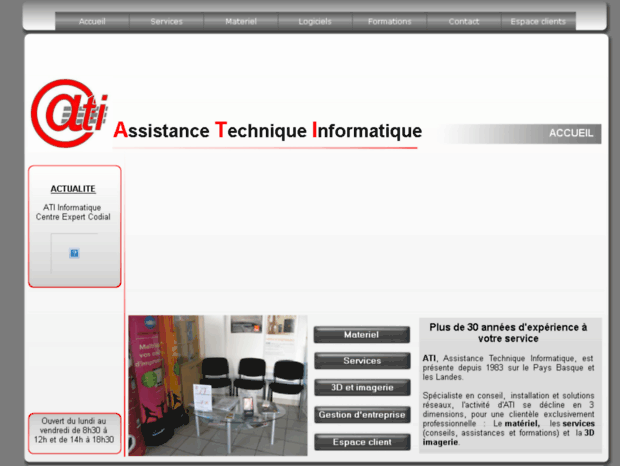This screenshot has width=620, height=466.
Task: Open Espace clients in the top navigation
Action: (538, 21)
